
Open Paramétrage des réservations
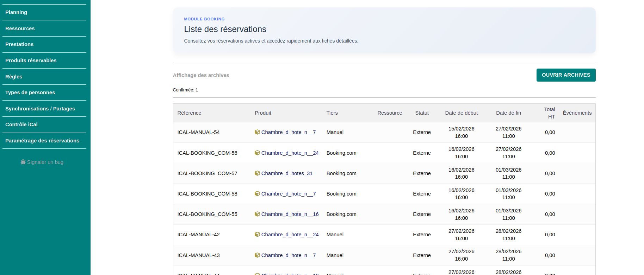[x=42, y=141]
